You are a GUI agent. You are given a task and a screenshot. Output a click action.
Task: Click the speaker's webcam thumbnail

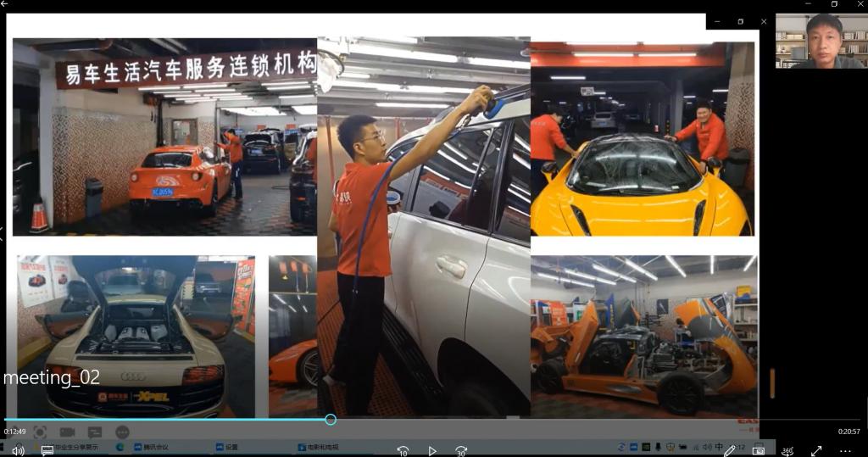(820, 41)
